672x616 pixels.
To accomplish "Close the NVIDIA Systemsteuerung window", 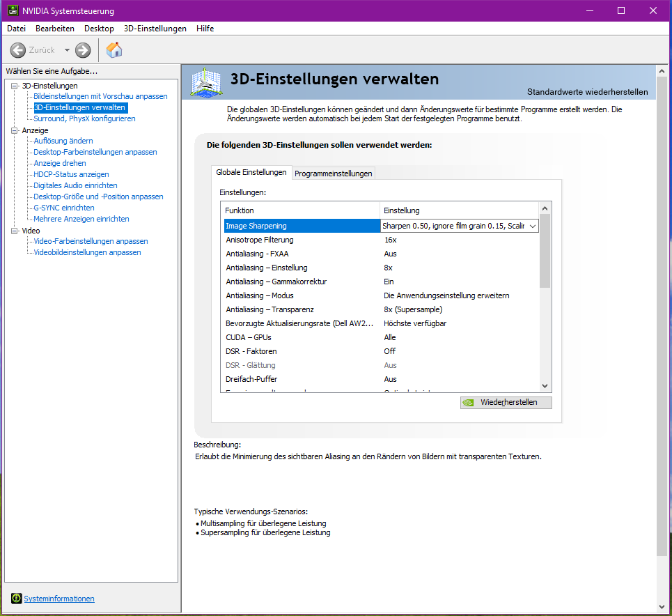I will tap(653, 10).
